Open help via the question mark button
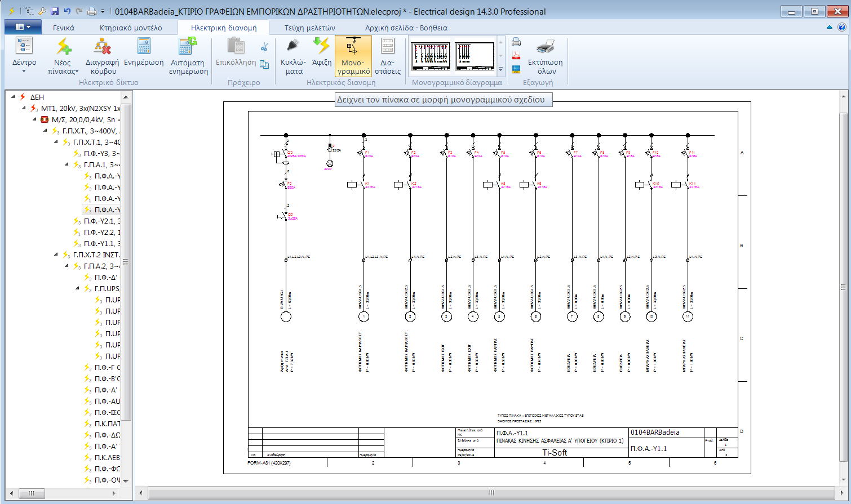This screenshot has width=851, height=504. point(842,26)
